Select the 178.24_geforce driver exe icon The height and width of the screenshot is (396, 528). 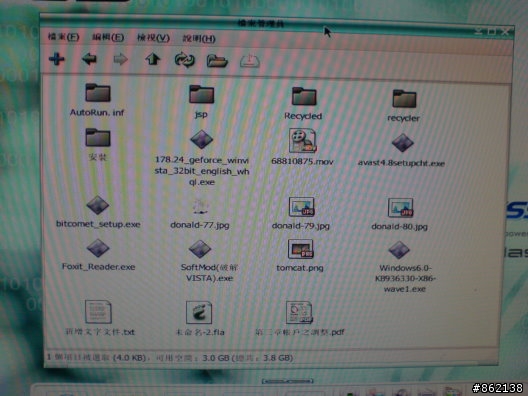(201, 139)
